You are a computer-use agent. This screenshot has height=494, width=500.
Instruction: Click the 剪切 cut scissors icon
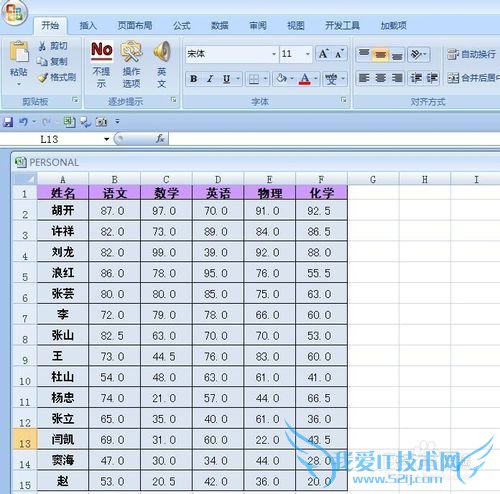42,46
